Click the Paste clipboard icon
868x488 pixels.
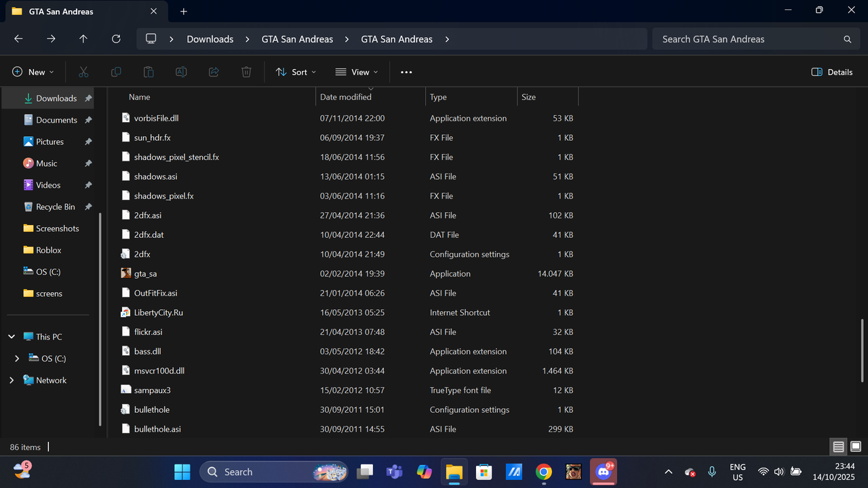(x=149, y=72)
